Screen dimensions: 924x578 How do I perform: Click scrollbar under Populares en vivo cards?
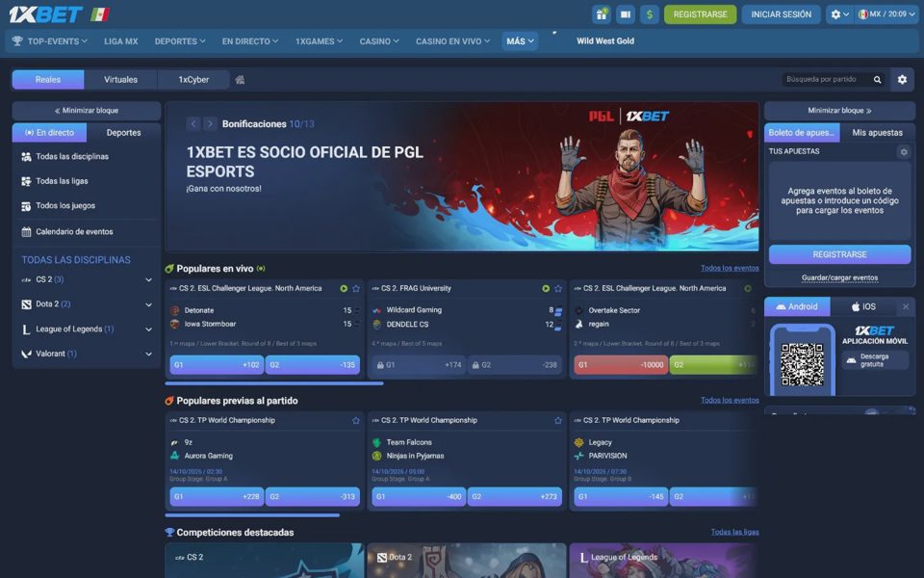click(274, 383)
